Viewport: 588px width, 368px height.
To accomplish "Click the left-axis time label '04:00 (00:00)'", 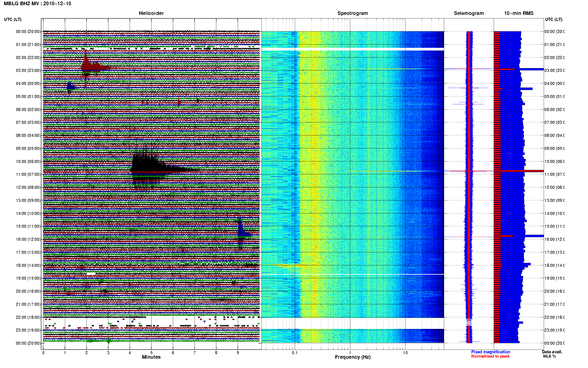I will coord(28,83).
